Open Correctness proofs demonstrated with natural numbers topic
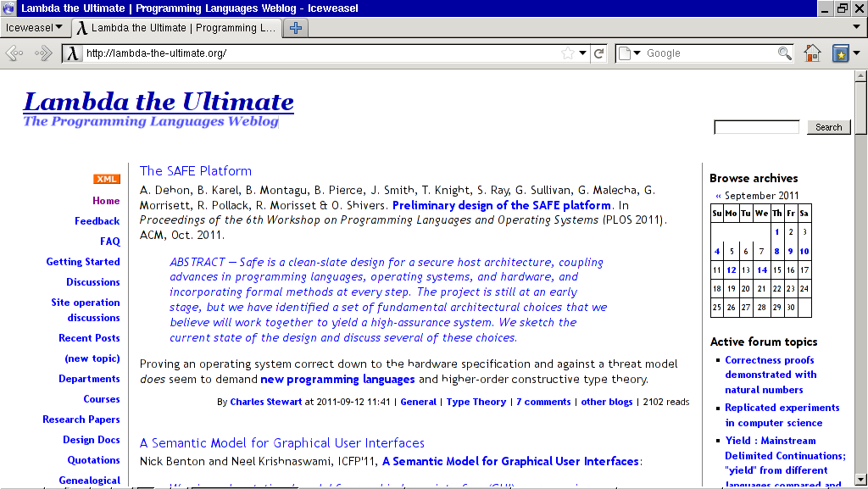The width and height of the screenshot is (868, 489). (771, 375)
